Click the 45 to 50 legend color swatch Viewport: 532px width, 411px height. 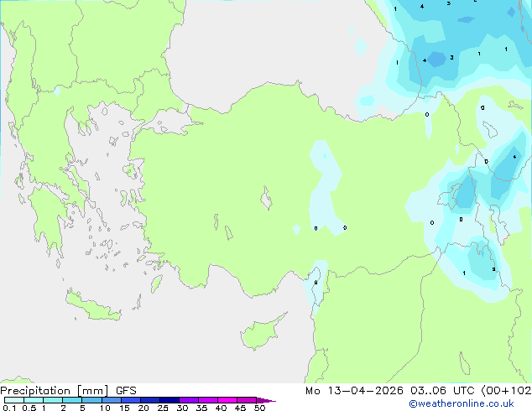coord(247,400)
